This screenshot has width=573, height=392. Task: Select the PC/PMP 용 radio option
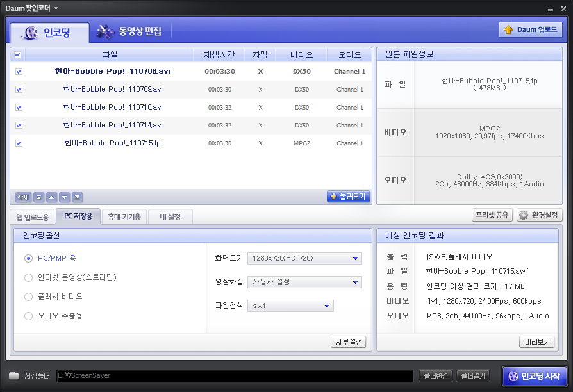tap(28, 258)
